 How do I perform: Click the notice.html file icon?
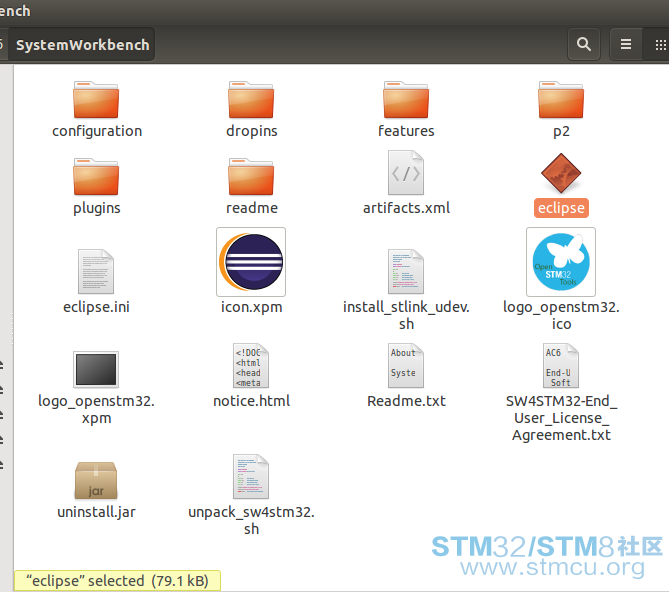point(251,366)
